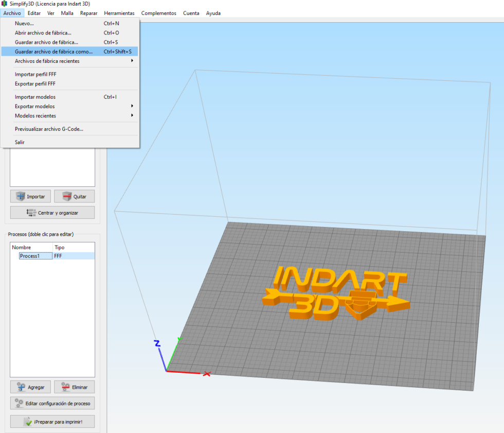
Task: Click Centrar y organizar button
Action: coord(52,213)
